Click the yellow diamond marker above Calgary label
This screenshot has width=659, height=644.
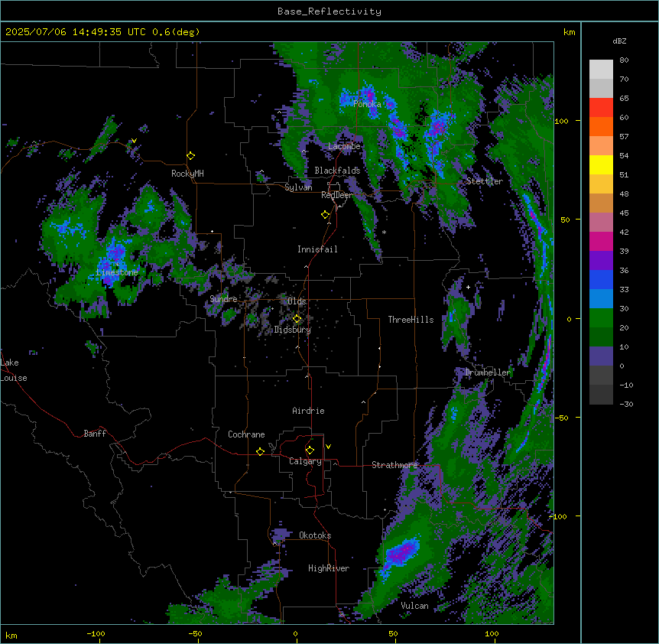click(310, 450)
